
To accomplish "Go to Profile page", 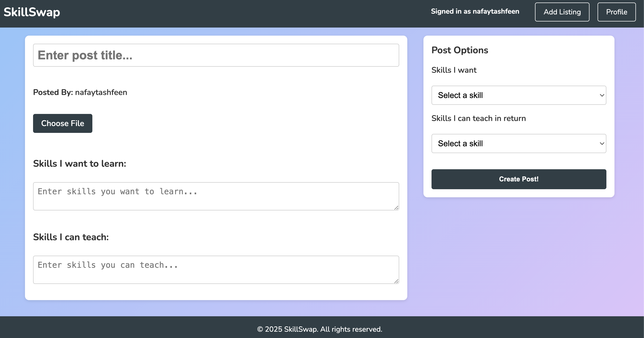I will [x=616, y=12].
